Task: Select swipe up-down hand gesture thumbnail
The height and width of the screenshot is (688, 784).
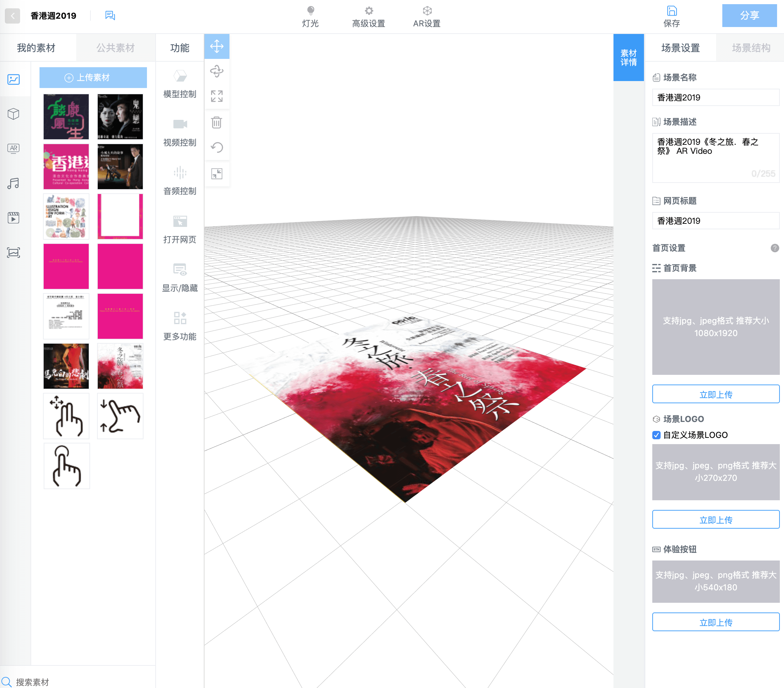Action: coord(120,416)
